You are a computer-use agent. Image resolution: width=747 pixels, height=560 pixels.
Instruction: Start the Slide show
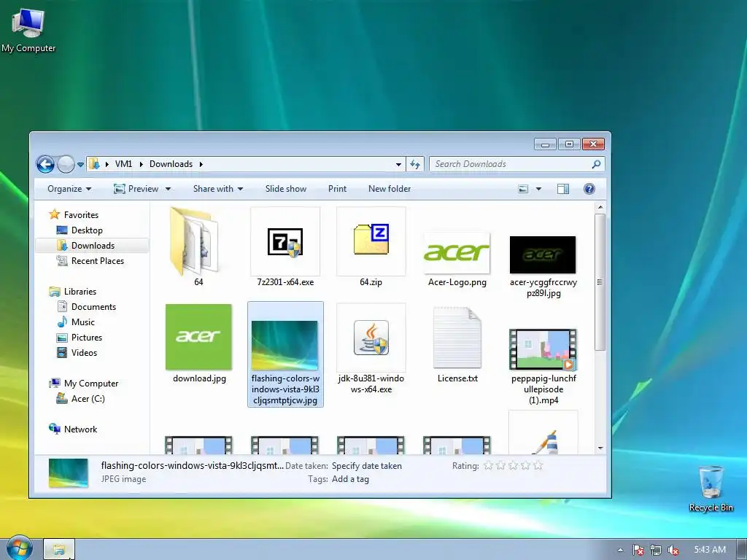click(x=286, y=189)
